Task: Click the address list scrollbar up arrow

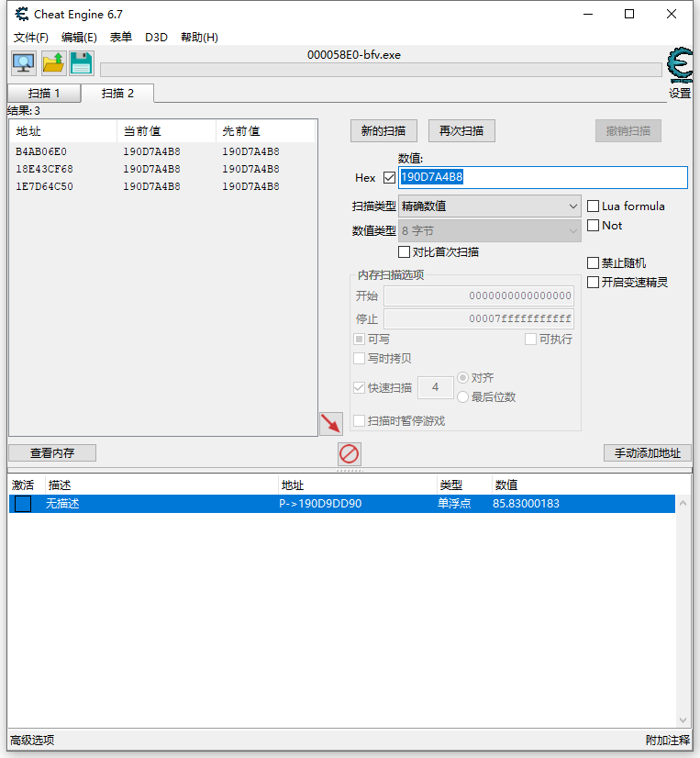Action: click(x=683, y=503)
